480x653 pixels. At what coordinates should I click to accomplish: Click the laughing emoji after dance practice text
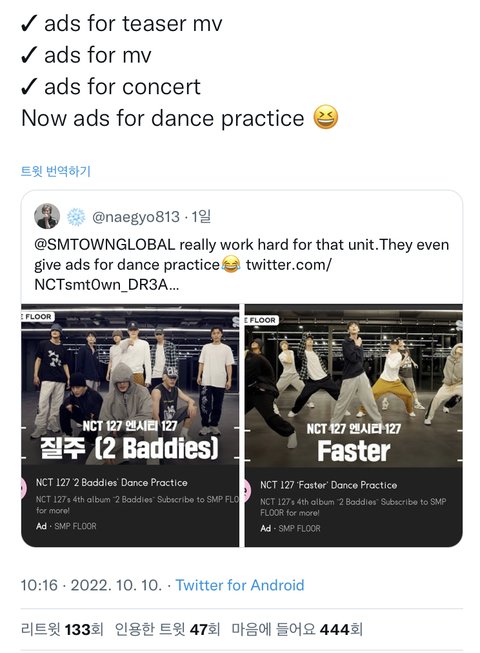[x=326, y=117]
